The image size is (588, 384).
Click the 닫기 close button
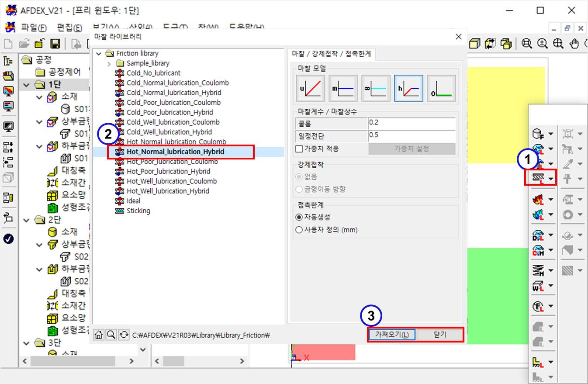[439, 335]
